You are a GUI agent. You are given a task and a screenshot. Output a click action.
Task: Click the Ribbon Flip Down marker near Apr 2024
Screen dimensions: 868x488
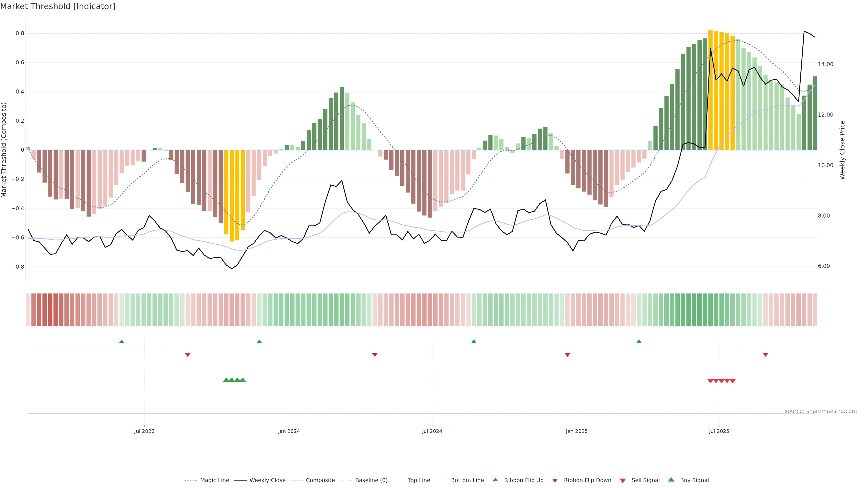pyautogui.click(x=375, y=355)
